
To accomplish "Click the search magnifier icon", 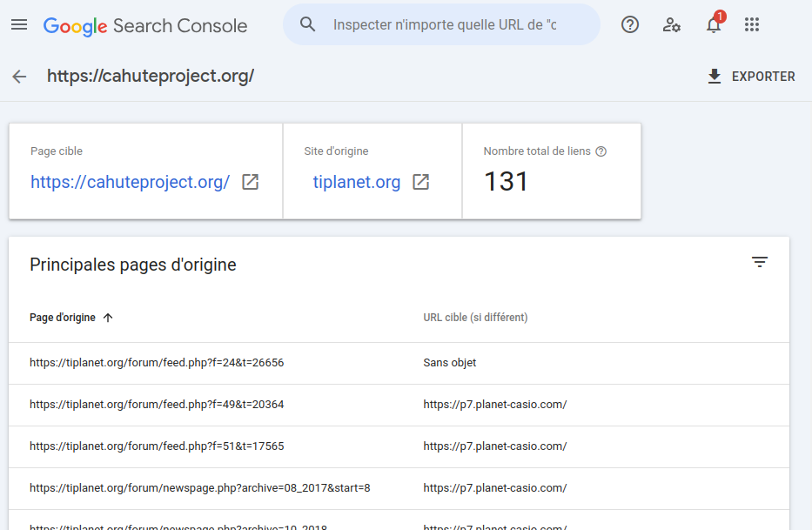I will (x=307, y=24).
